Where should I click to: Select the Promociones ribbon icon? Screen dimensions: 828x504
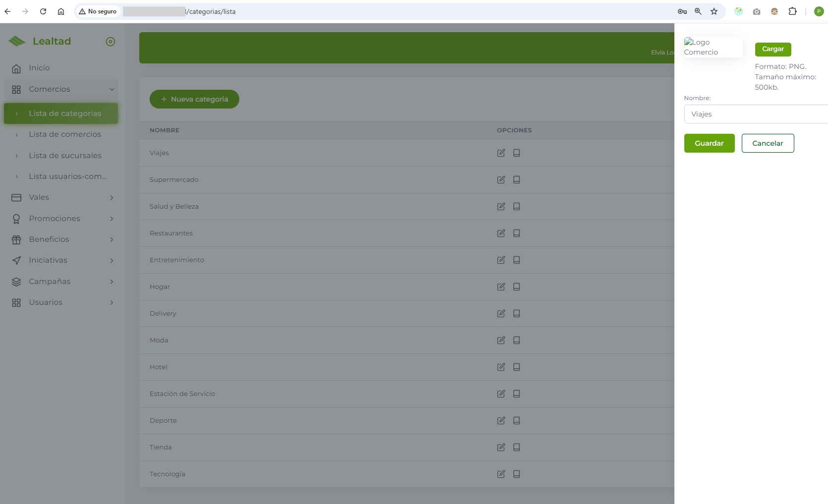click(x=16, y=218)
